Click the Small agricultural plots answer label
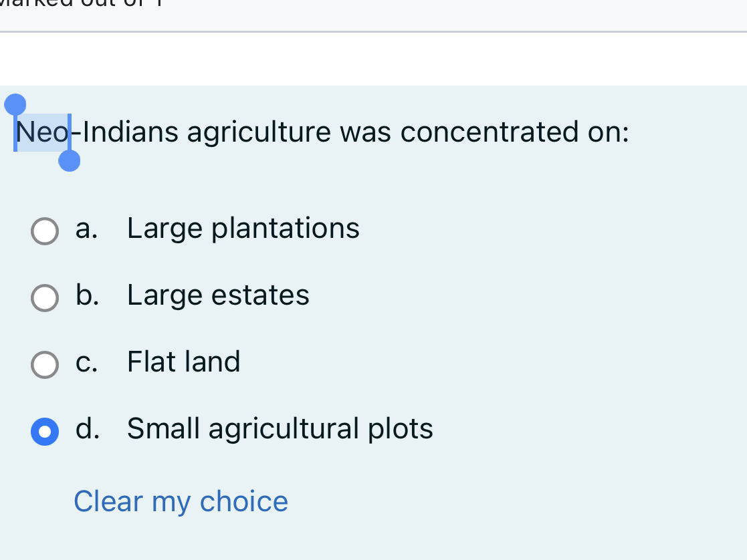 280,429
